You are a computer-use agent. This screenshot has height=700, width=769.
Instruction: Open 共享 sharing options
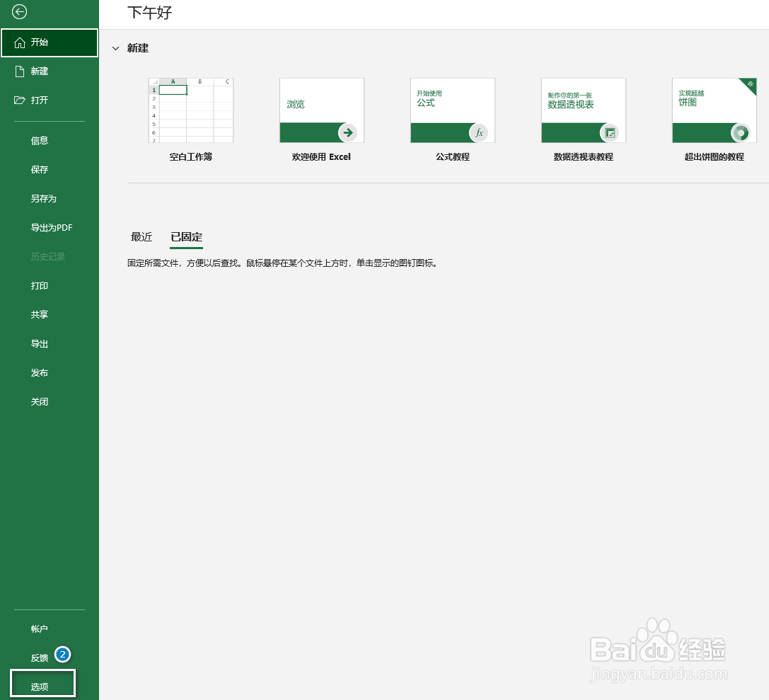click(40, 314)
